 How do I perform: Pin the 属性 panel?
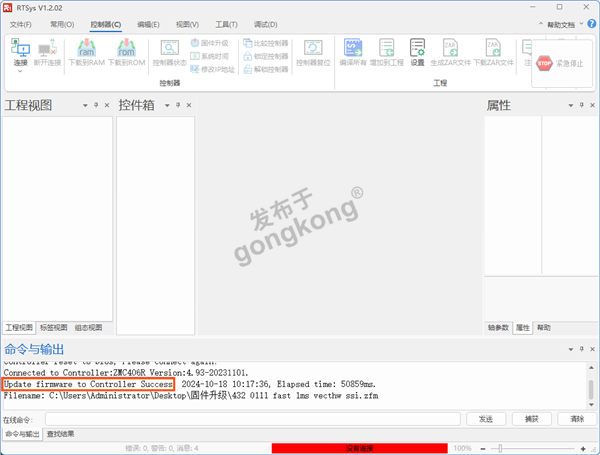pyautogui.click(x=582, y=105)
